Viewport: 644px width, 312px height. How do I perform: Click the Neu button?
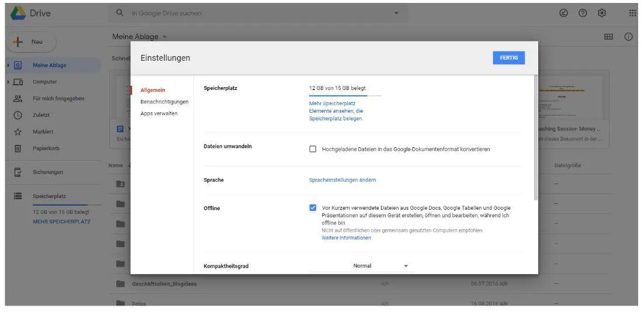pos(32,42)
